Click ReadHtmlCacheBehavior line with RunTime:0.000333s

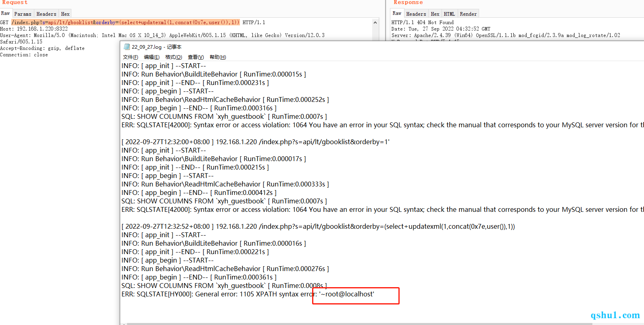225,184
